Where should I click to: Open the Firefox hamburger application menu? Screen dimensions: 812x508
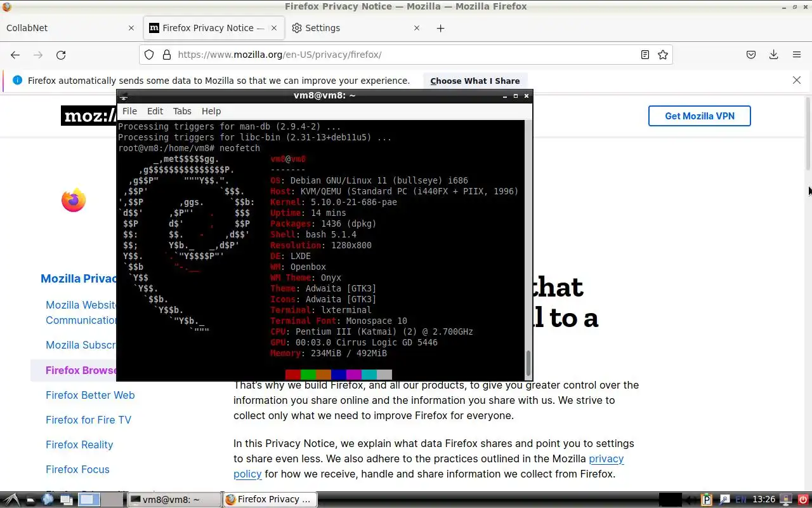[x=797, y=55]
